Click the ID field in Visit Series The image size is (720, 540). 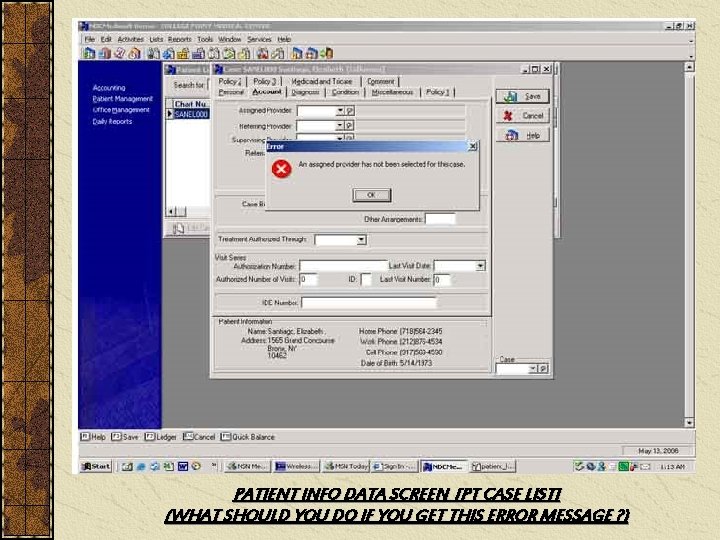[x=366, y=279]
